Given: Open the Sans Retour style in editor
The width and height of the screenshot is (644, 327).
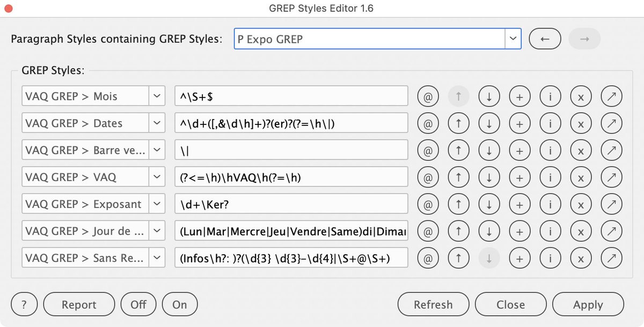Looking at the screenshot, I should tap(611, 257).
